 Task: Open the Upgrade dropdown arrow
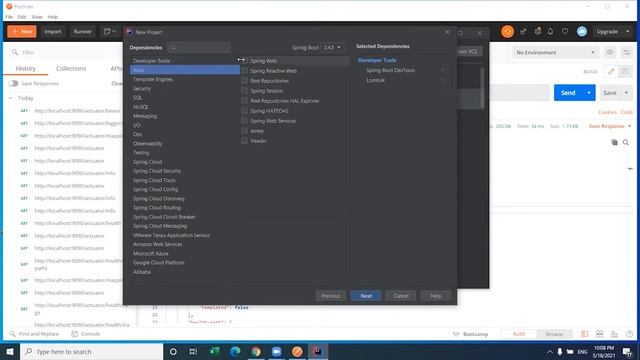(628, 31)
